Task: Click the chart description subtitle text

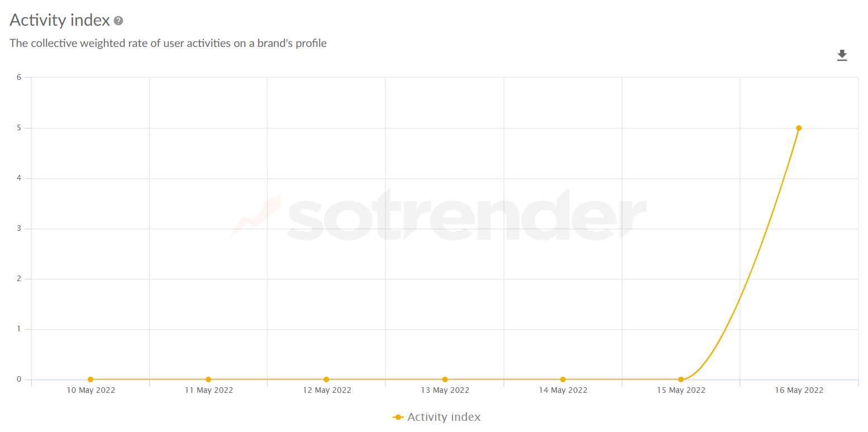Action: (x=168, y=43)
